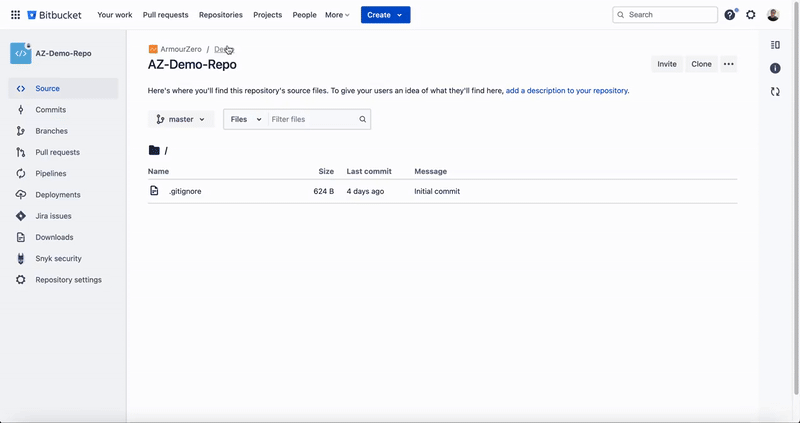Expand the More menu in the header
The image size is (800, 423).
337,15
